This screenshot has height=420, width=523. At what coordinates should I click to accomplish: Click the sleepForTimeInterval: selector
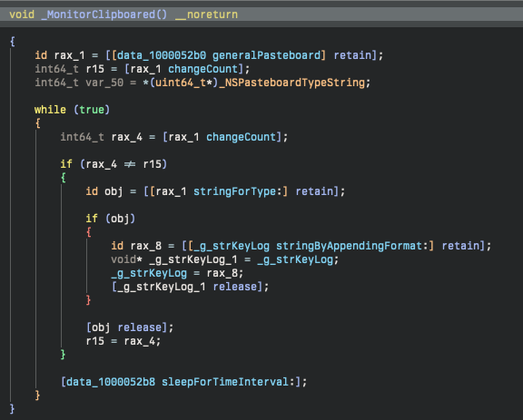pos(228,382)
